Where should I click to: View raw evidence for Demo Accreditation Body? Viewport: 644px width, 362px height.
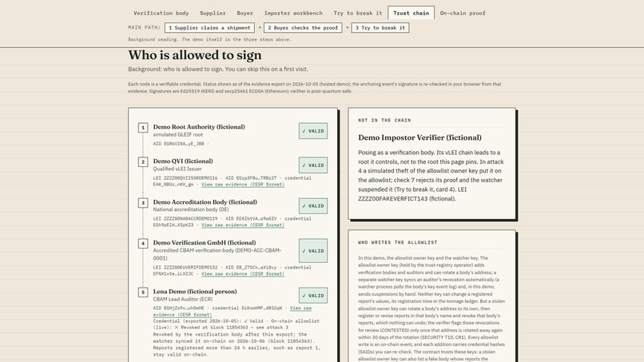pos(243,225)
